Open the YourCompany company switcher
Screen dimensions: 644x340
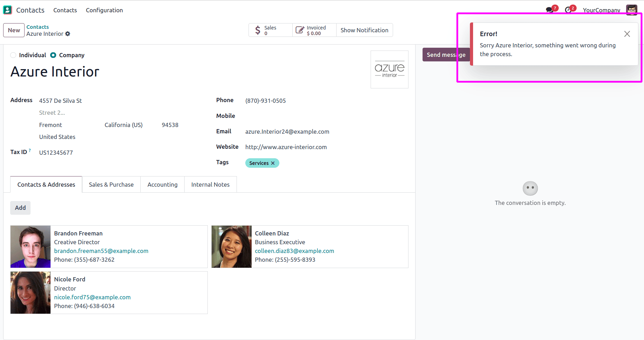(x=602, y=10)
